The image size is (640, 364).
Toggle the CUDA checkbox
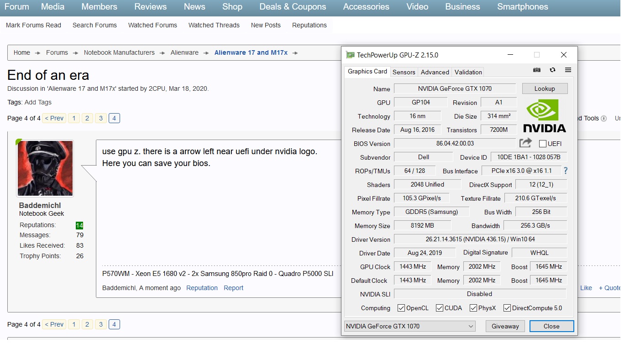pyautogui.click(x=439, y=308)
